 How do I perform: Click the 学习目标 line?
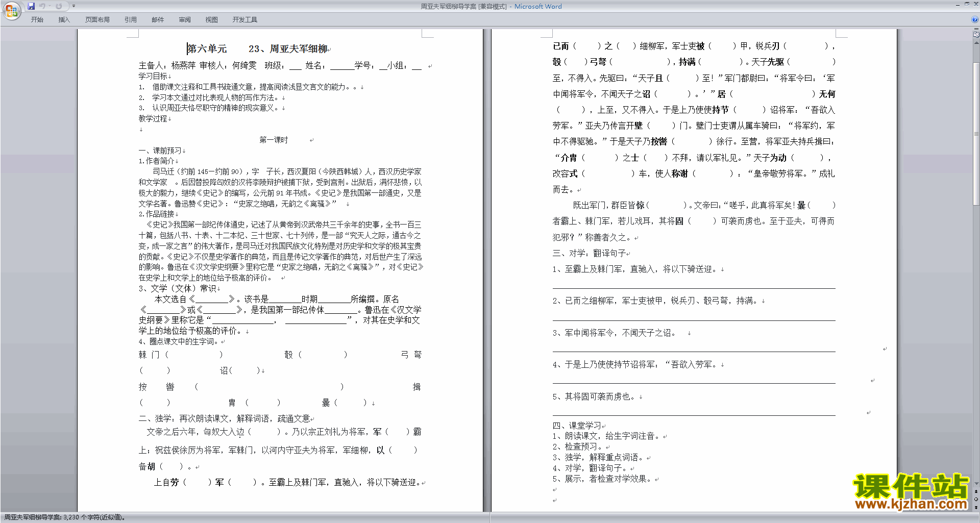coord(153,76)
